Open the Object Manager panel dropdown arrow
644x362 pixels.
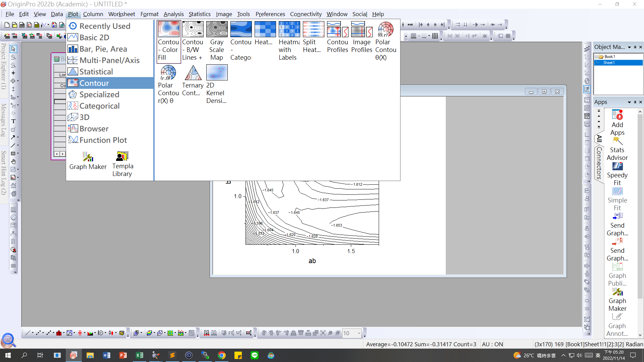click(x=629, y=47)
